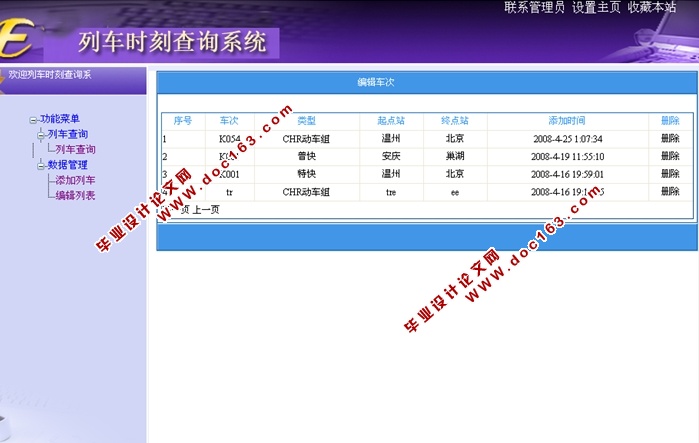This screenshot has width=699, height=443.
Task: Click train number K001 cell
Action: (229, 174)
